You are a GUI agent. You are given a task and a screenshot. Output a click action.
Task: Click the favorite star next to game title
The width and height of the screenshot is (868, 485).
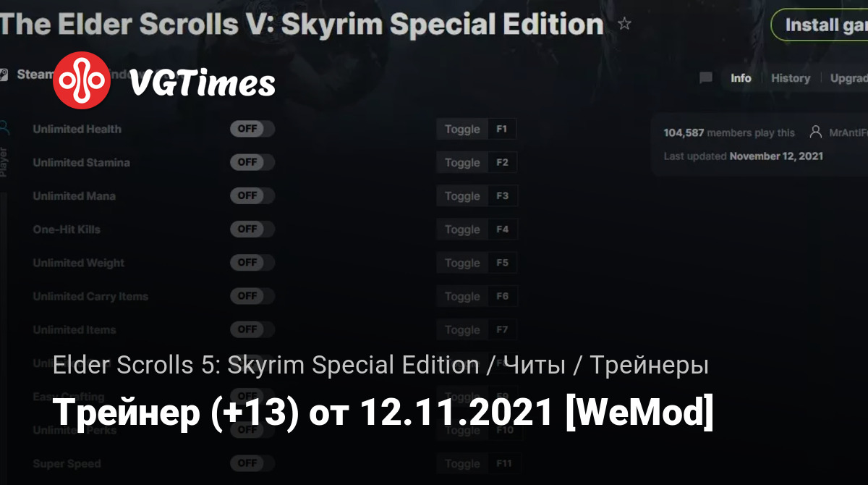click(x=624, y=24)
